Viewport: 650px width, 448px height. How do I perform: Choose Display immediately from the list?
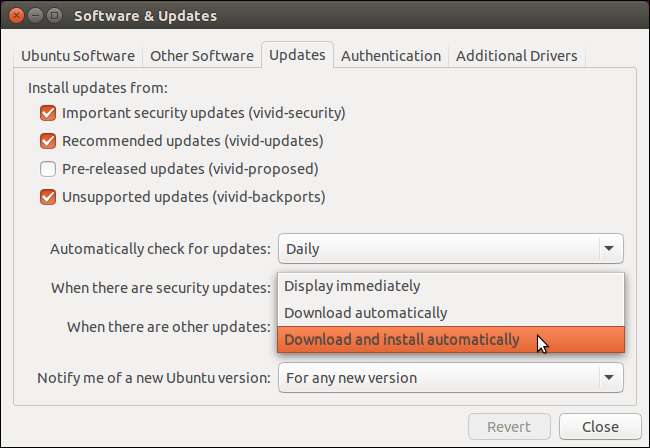pyautogui.click(x=352, y=286)
